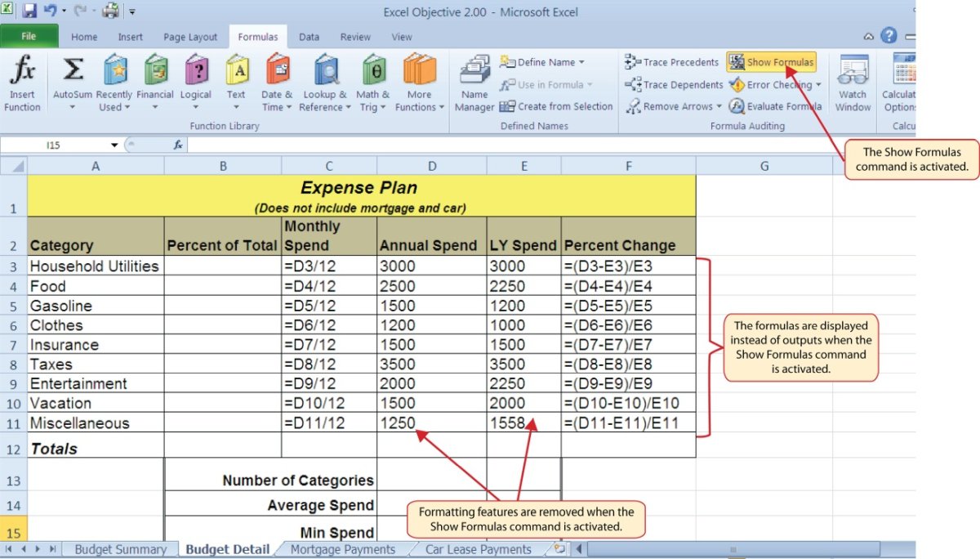Click Evaluate Formula
The width and height of the screenshot is (980, 559).
coord(775,106)
